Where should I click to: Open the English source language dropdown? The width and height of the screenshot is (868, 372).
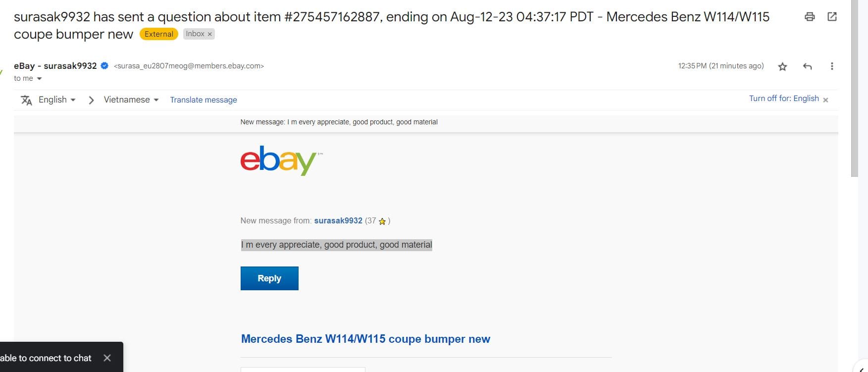[x=57, y=100]
